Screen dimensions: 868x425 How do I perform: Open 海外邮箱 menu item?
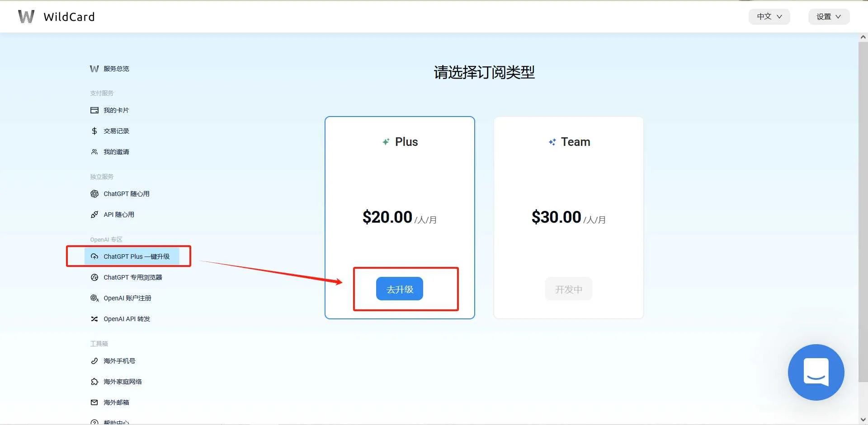pos(116,402)
